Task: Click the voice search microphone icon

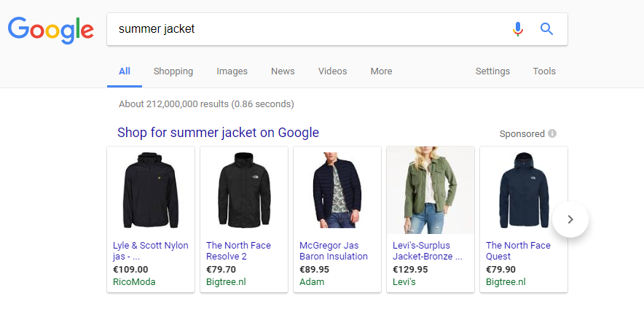Action: tap(518, 29)
